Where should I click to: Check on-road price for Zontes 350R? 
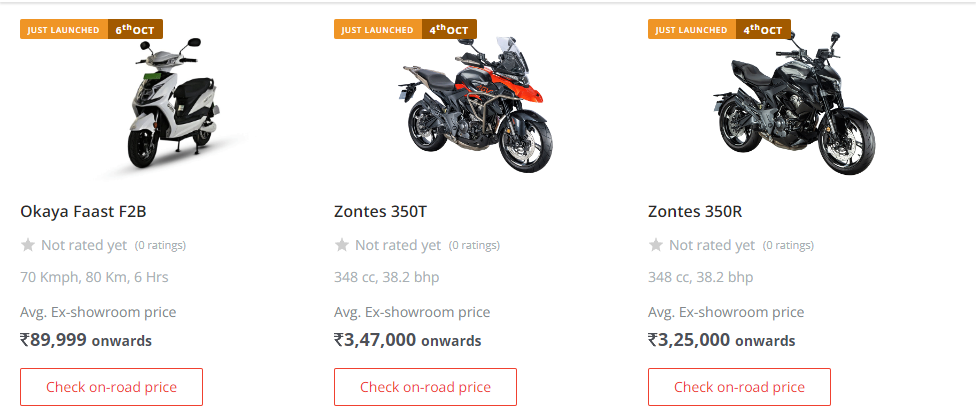tap(739, 387)
